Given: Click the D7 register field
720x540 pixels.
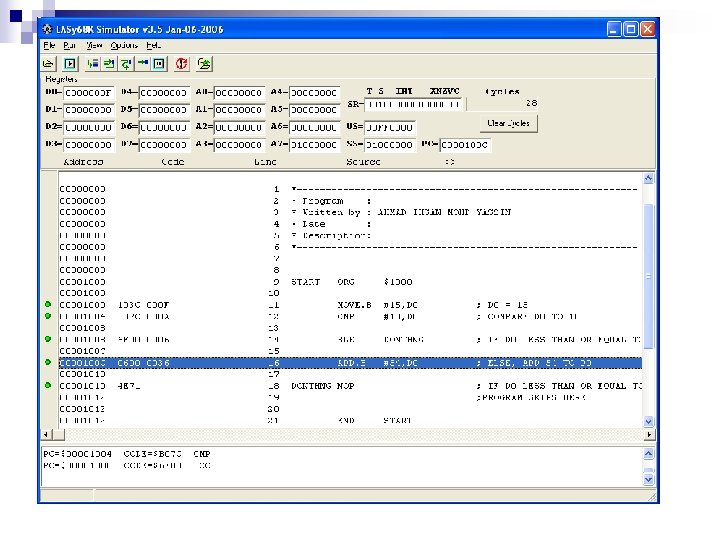Looking at the screenshot, I should pos(164,145).
